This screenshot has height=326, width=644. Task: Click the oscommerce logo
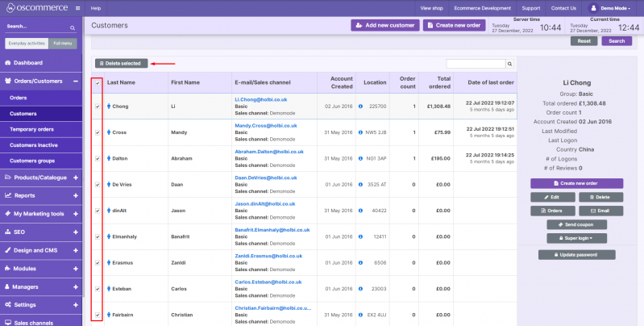click(35, 8)
